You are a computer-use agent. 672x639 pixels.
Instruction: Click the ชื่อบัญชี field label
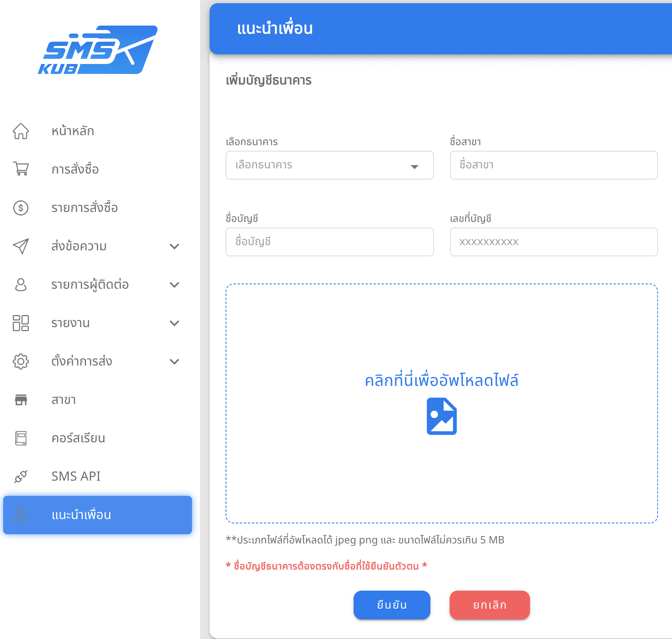[x=242, y=218]
